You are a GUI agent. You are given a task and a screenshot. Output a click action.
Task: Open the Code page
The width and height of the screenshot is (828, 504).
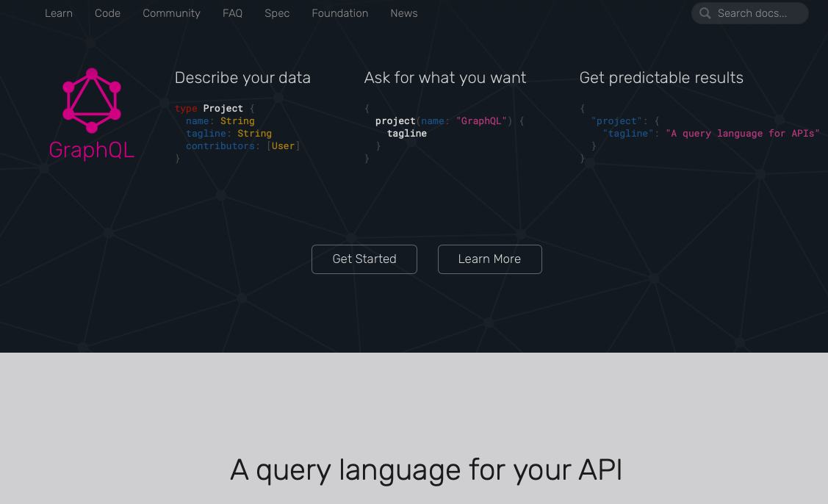click(x=107, y=12)
